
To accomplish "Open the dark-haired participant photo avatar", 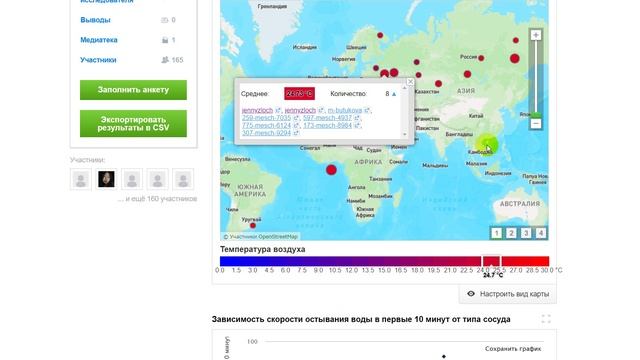I will [x=106, y=179].
